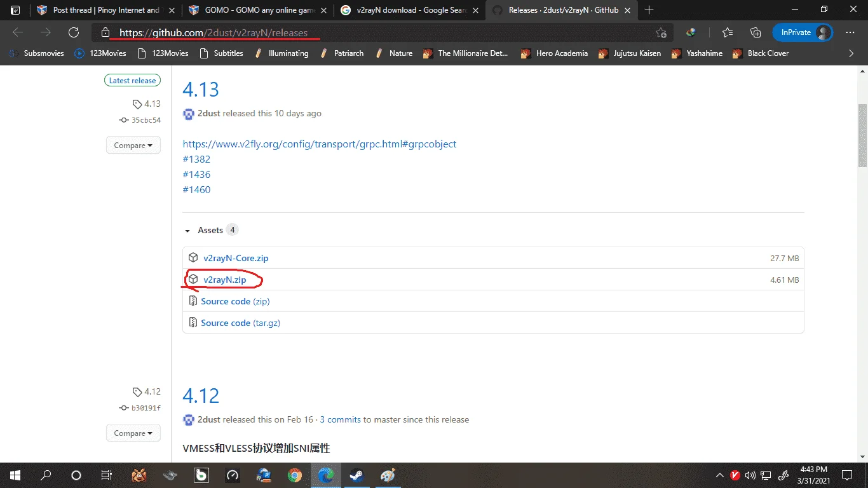868x488 pixels.
Task: Open the 4.13 release title link
Action: [201, 89]
